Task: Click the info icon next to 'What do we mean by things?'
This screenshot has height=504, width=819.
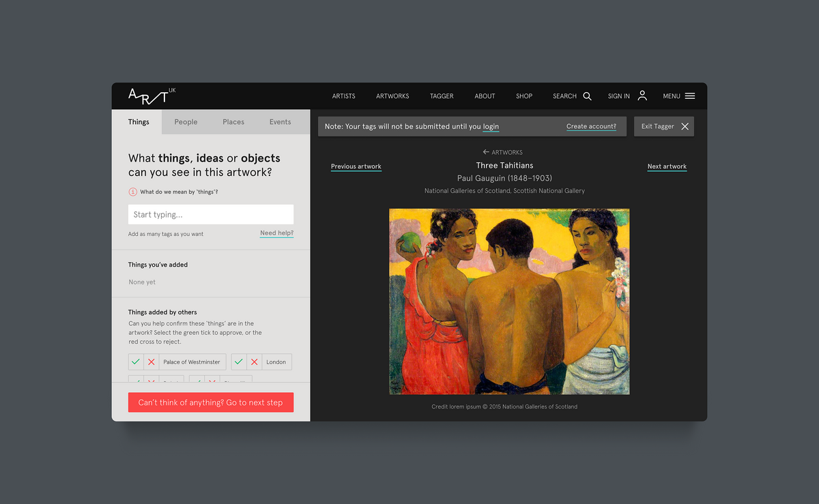Action: click(x=132, y=192)
